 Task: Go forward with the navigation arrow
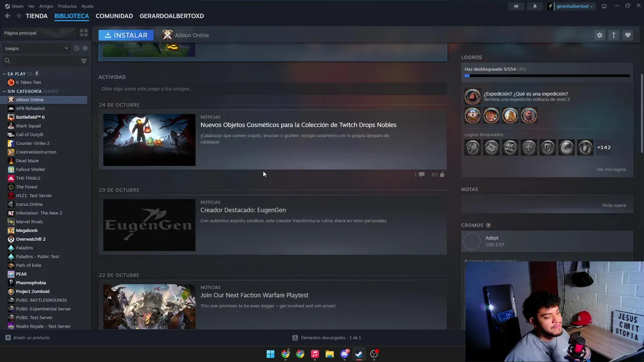18,16
